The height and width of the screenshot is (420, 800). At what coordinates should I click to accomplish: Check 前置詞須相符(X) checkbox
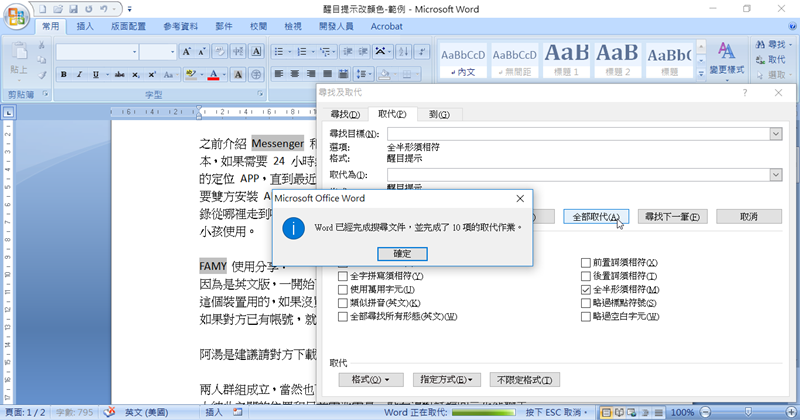(586, 263)
